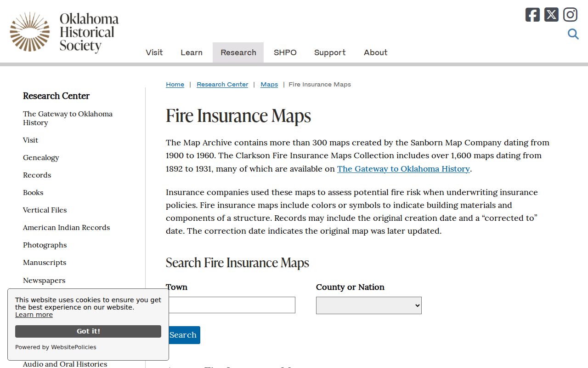Open American Indian Records sidebar link
This screenshot has width=588, height=368.
66,228
